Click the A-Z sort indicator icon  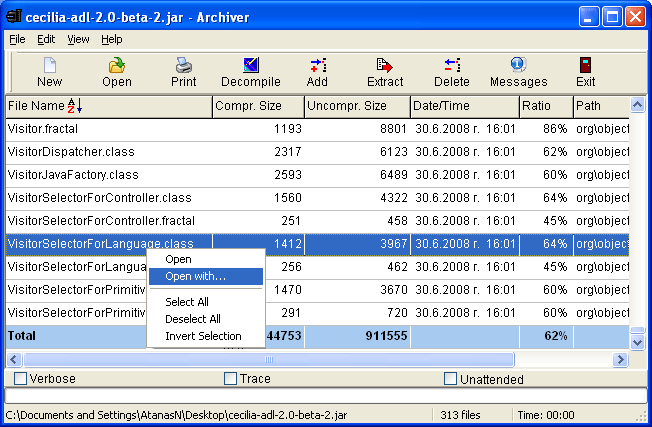tap(75, 106)
